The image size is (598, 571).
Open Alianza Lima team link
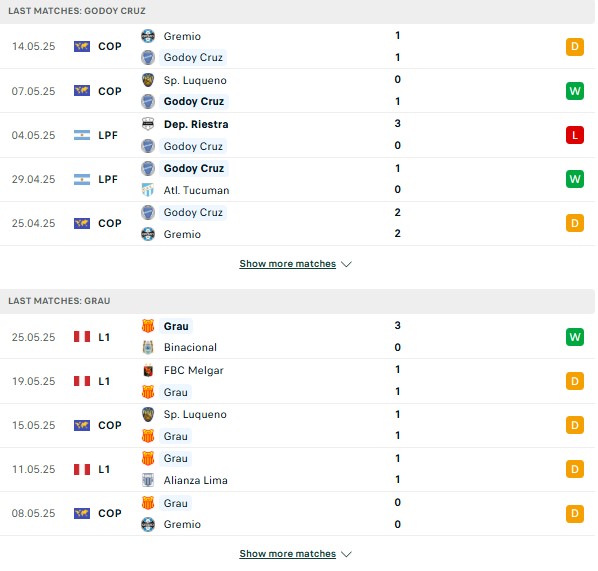(x=196, y=480)
